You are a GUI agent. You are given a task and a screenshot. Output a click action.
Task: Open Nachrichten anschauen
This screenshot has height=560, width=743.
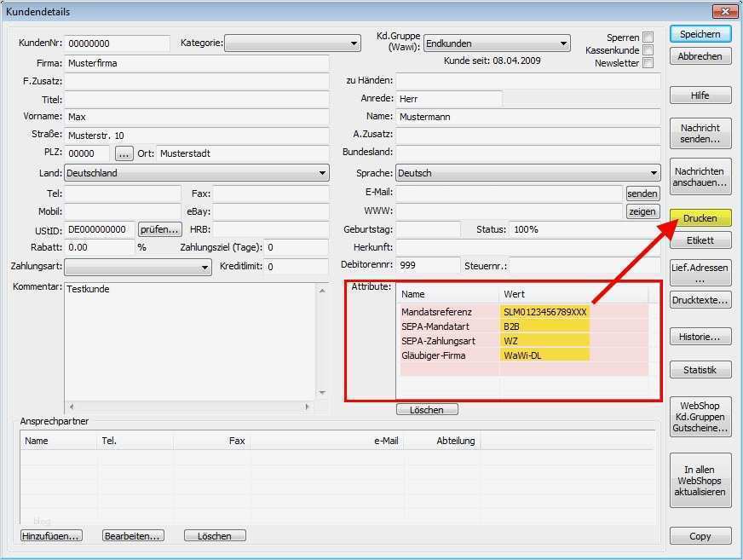[700, 176]
